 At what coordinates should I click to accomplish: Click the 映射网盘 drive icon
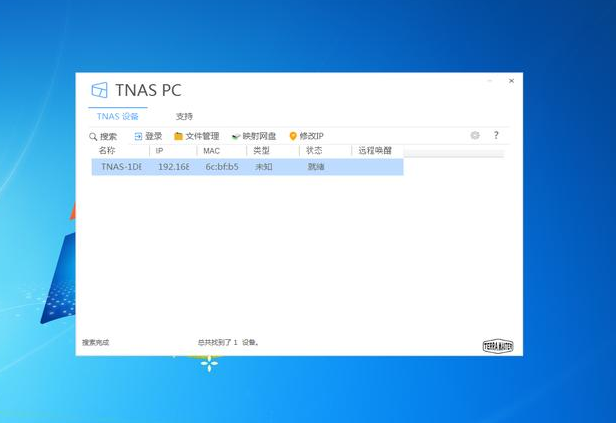[236, 136]
